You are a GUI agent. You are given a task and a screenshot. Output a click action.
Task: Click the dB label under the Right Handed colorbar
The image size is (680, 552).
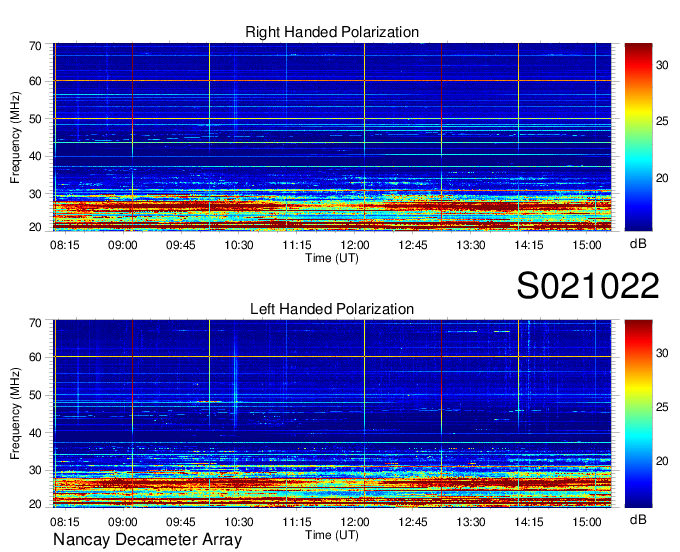click(x=638, y=244)
